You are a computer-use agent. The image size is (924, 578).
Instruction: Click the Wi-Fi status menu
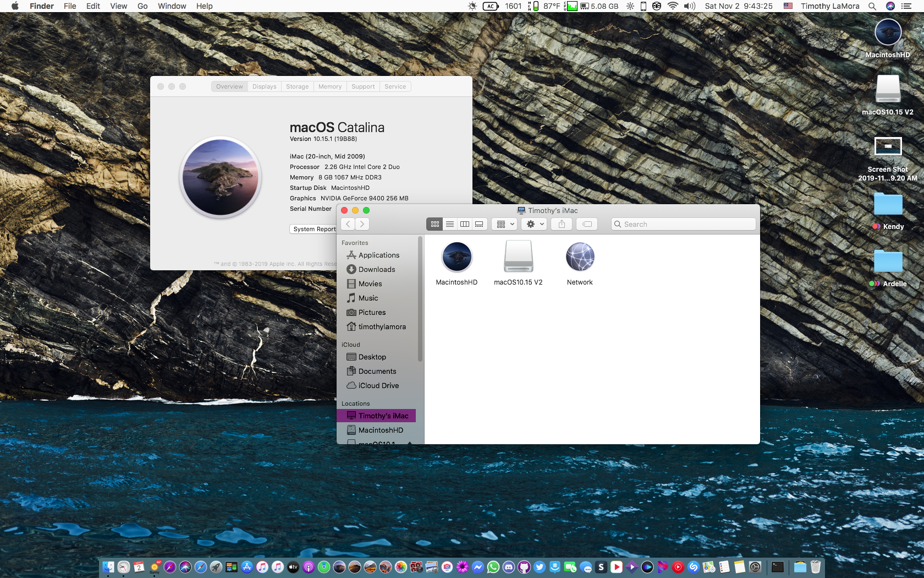pyautogui.click(x=673, y=6)
